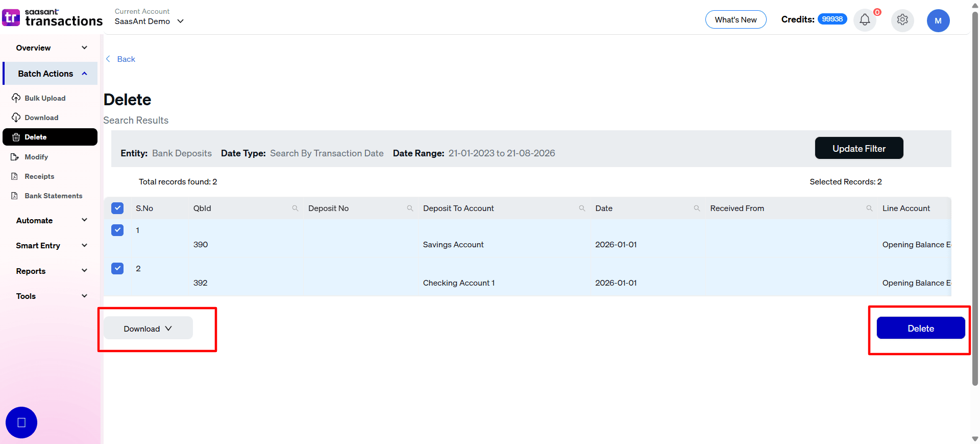Click the blue Delete button
The width and height of the screenshot is (980, 444).
[x=921, y=328]
